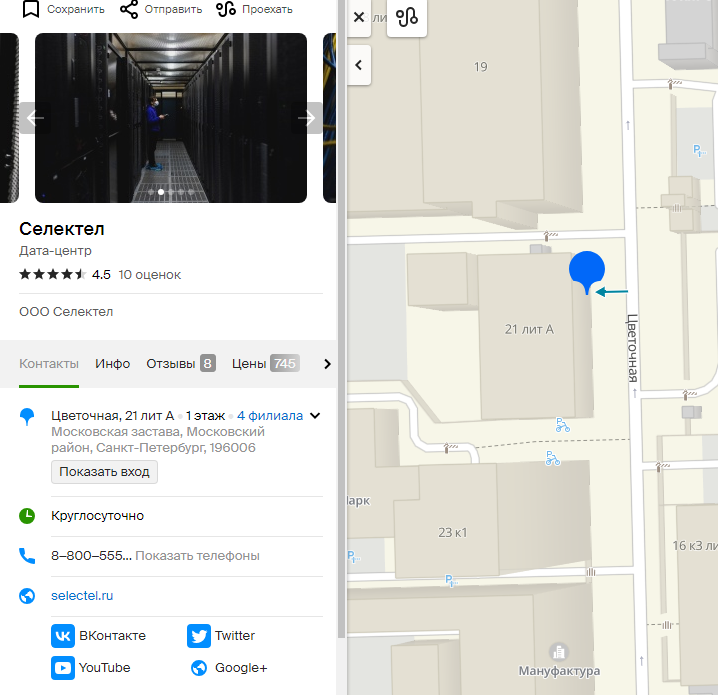Click the blue location pin icon near address
The width and height of the screenshot is (718, 695).
pyautogui.click(x=27, y=417)
